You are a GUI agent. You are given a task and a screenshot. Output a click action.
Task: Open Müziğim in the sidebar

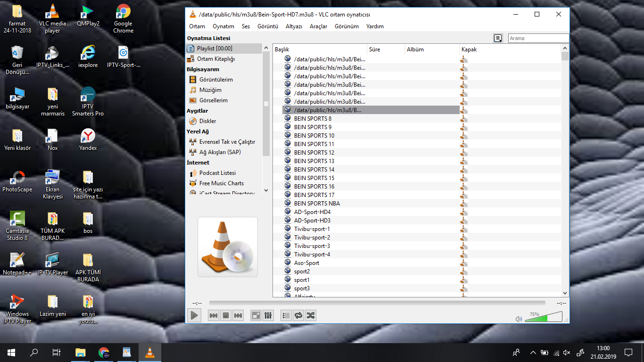(224, 90)
